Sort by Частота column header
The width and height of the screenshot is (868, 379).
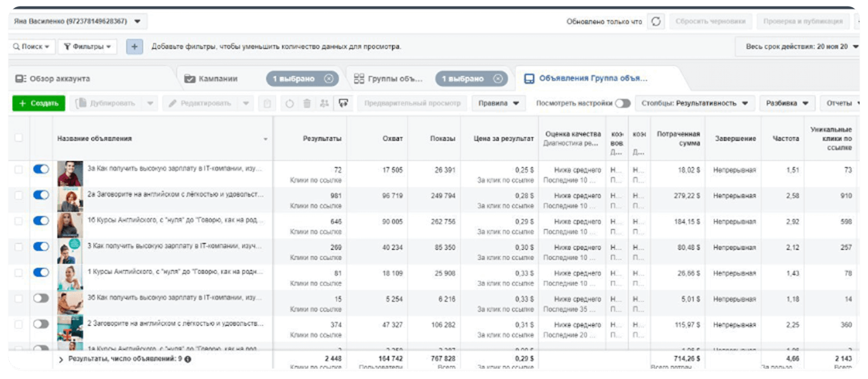click(x=786, y=138)
